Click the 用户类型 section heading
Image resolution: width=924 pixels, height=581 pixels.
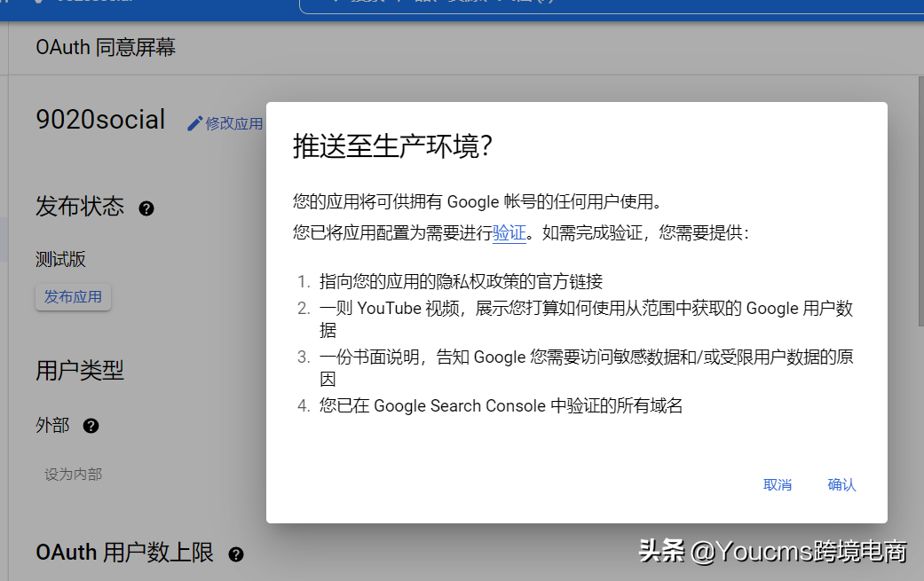click(80, 370)
